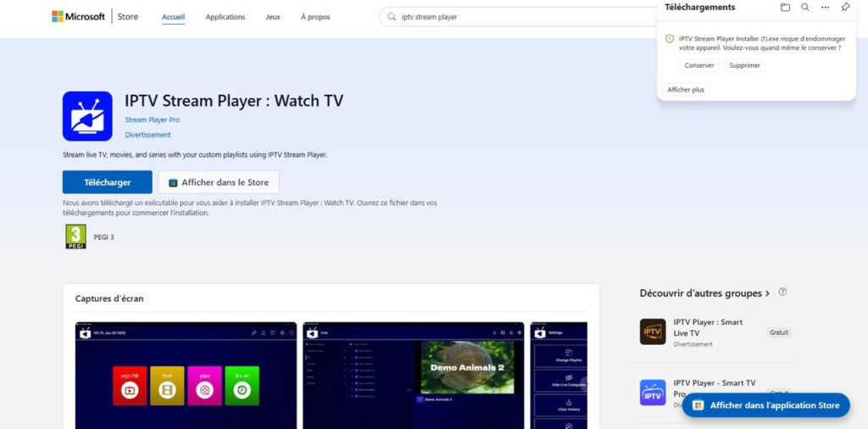Click the IPTV Player - Smart TV Pro icon
Image resolution: width=868 pixels, height=429 pixels.
click(653, 393)
